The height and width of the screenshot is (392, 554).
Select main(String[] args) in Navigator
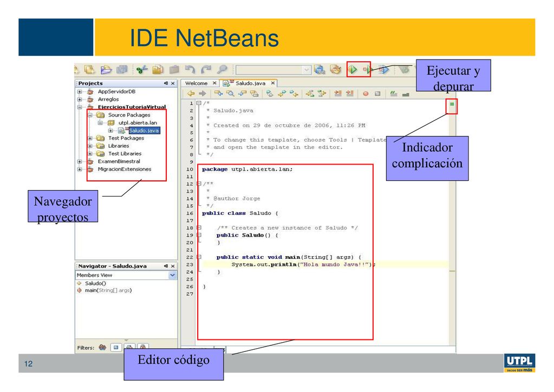[108, 290]
